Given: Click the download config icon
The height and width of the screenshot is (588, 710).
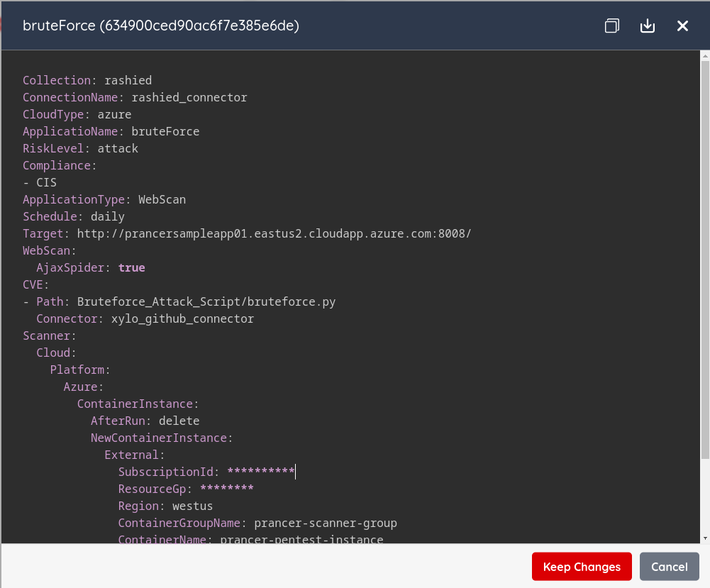Looking at the screenshot, I should click(648, 26).
